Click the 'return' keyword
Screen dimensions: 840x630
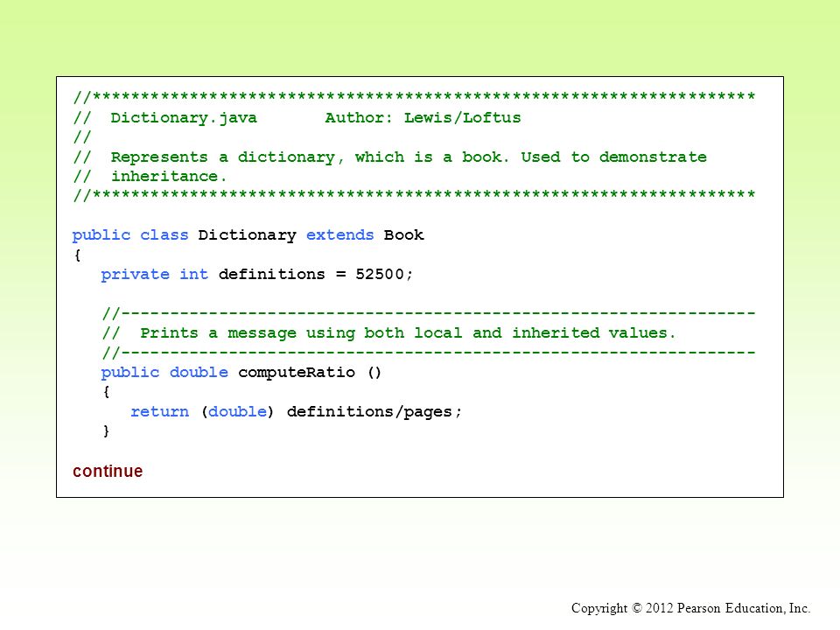159,411
